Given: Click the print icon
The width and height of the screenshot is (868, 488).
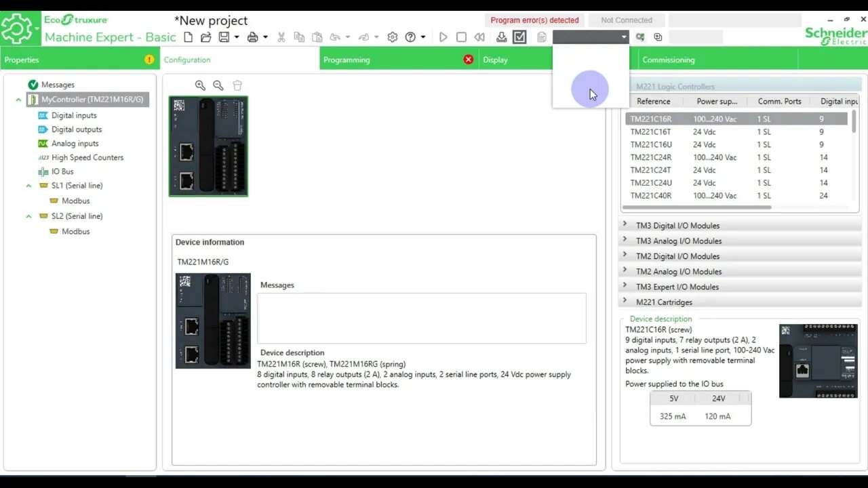Looking at the screenshot, I should point(253,37).
